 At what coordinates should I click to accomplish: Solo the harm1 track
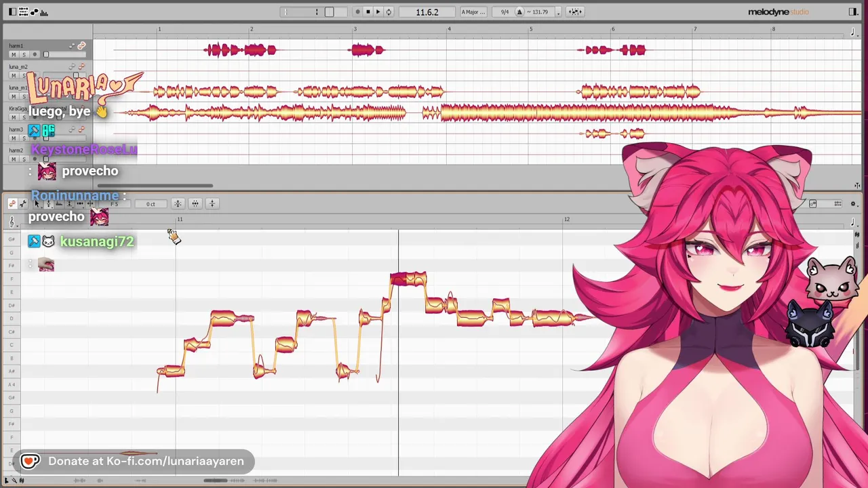click(x=24, y=54)
